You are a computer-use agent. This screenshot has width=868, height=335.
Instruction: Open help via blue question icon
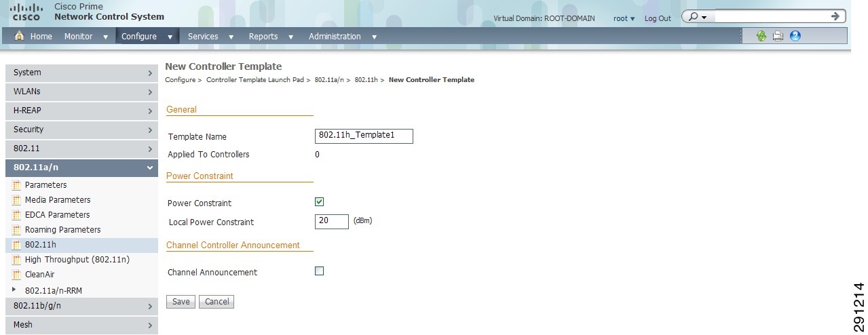point(795,36)
